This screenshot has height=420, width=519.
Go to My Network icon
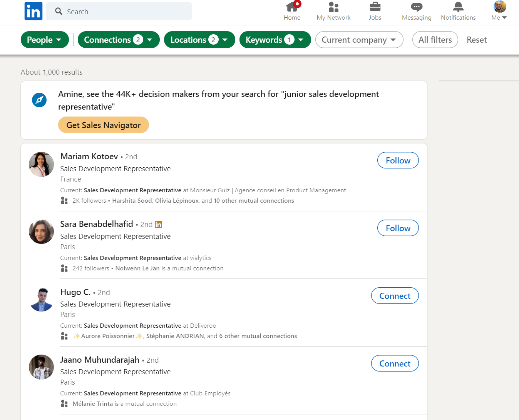(333, 7)
